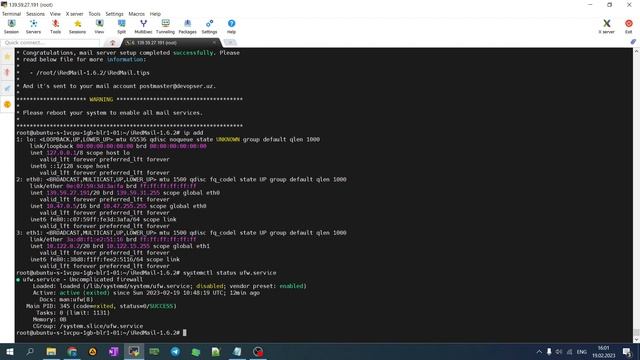The image size is (640, 360).
Task: Click the 'ip add' command text
Action: (x=193, y=133)
